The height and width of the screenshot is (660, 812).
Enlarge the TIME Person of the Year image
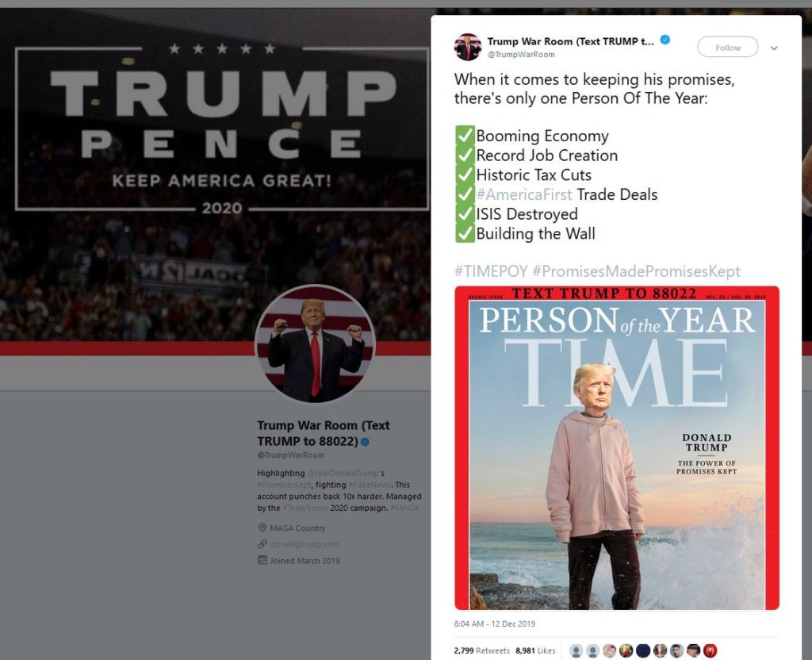click(x=617, y=448)
